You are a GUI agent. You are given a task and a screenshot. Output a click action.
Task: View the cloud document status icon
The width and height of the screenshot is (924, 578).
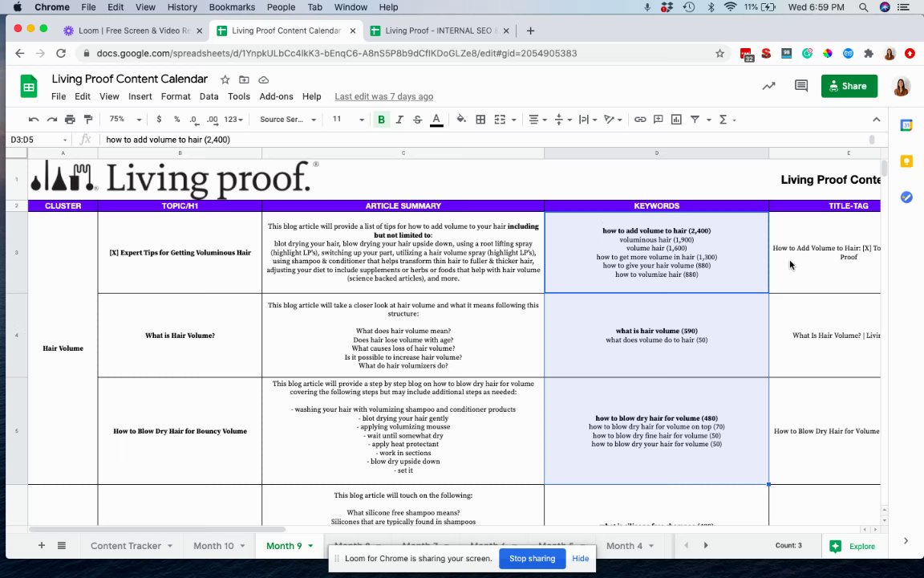263,79
